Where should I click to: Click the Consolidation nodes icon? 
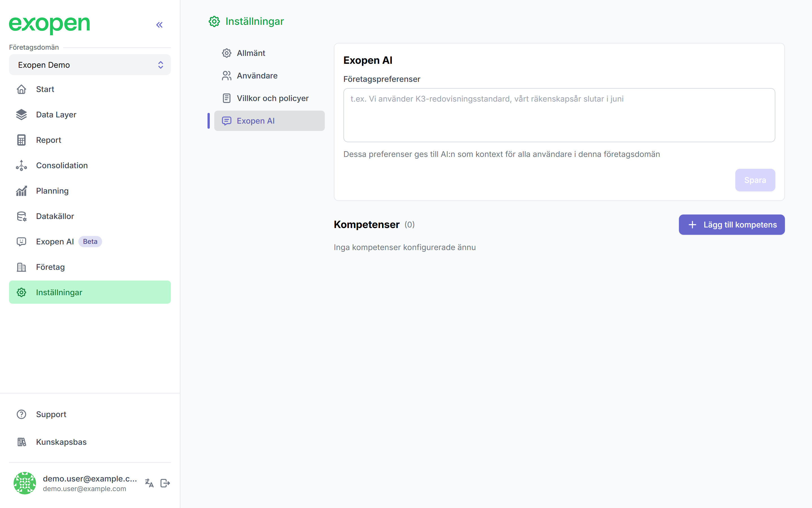(21, 165)
